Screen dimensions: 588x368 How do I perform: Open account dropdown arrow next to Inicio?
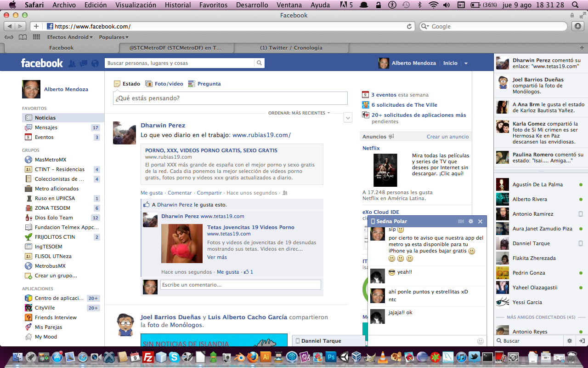click(466, 63)
